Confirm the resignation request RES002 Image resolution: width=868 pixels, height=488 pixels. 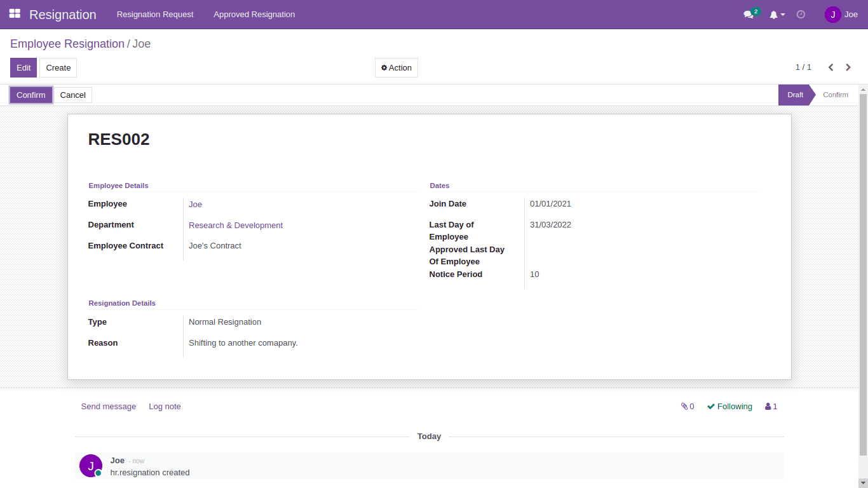(x=31, y=95)
